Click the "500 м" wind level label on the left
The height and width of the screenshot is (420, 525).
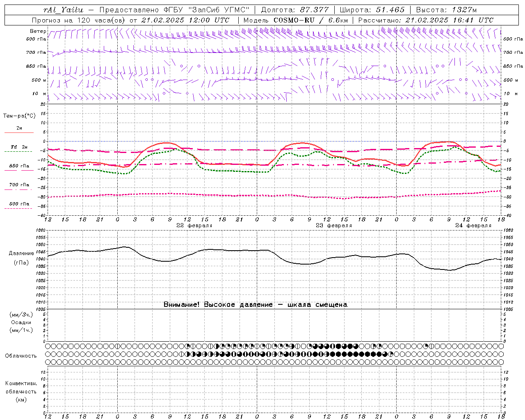39,80
